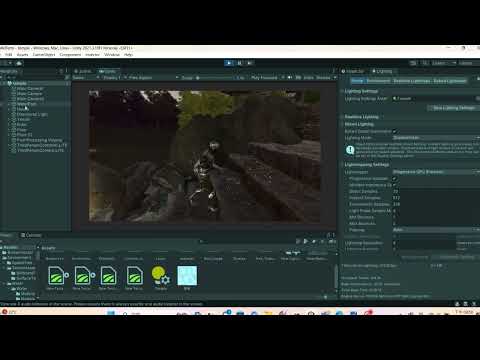Expand the Realtime Lighting section
The width and height of the screenshot is (480, 360).
coord(342,117)
